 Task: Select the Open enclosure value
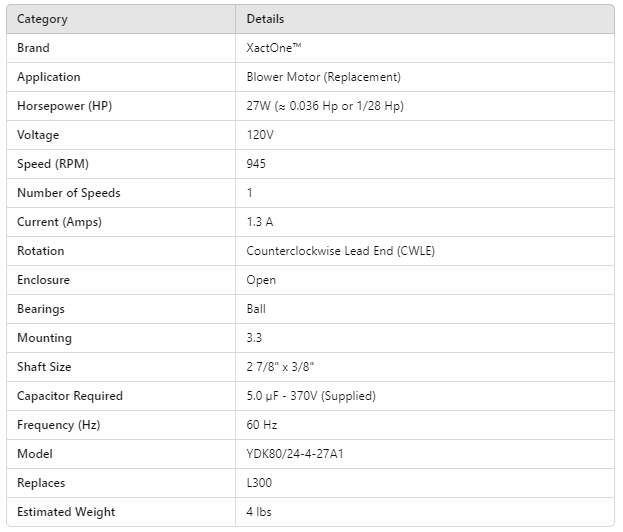tap(261, 280)
